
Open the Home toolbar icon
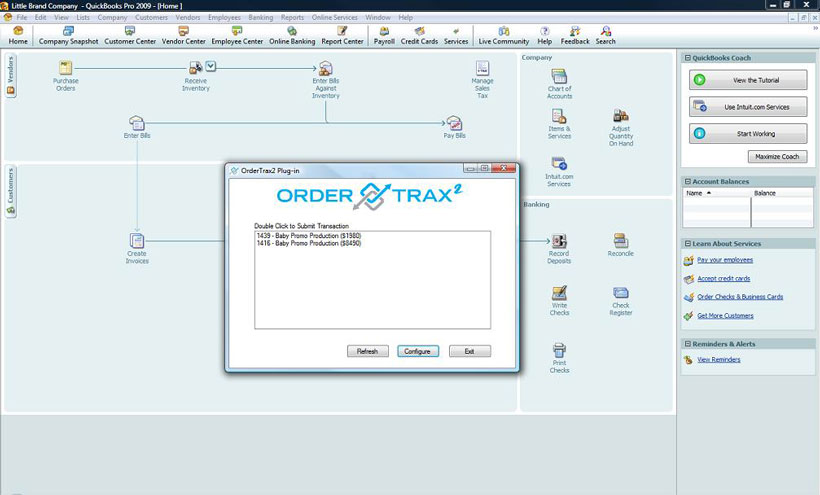[x=18, y=36]
